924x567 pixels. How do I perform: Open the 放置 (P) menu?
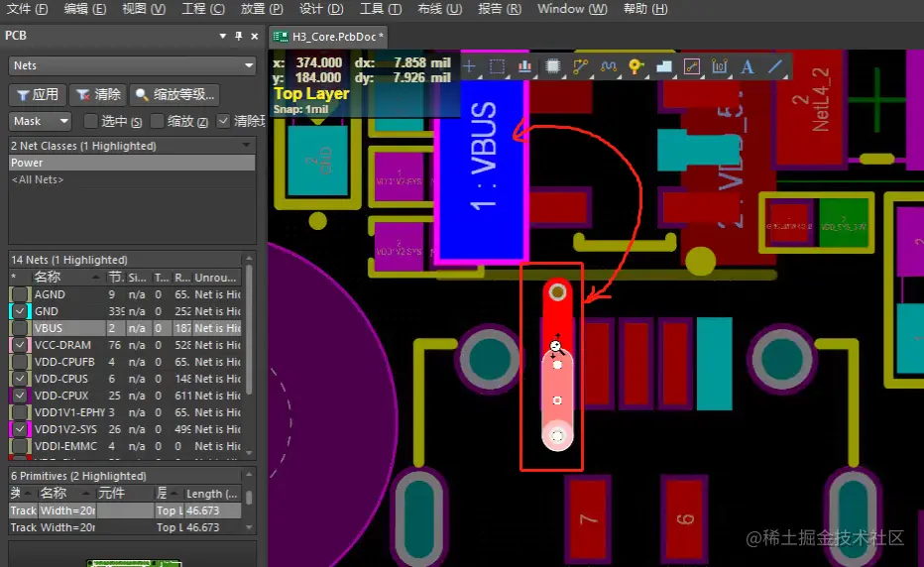pyautogui.click(x=263, y=9)
